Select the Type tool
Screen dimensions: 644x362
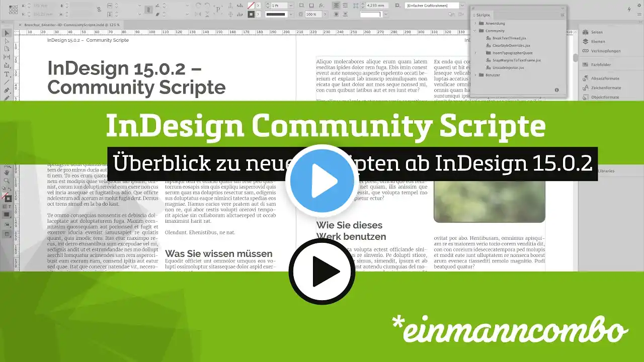[7, 74]
